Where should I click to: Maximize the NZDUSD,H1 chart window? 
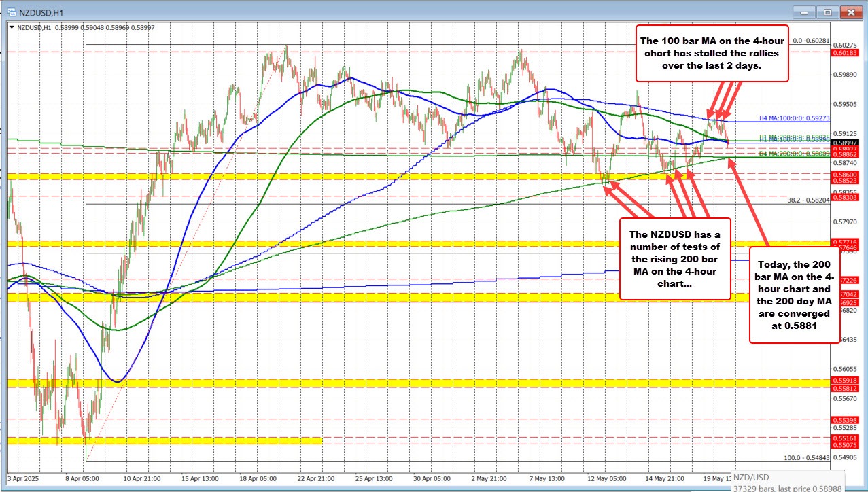[x=827, y=12]
